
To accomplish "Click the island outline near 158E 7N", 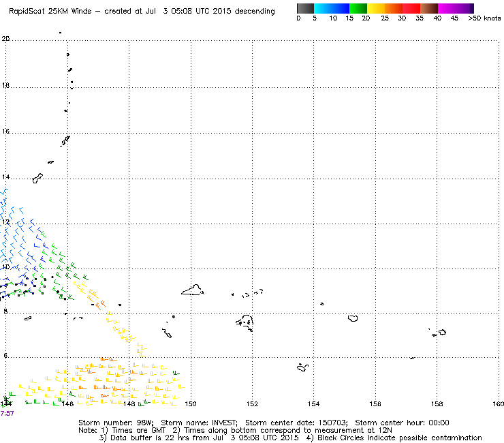I will point(442,332).
